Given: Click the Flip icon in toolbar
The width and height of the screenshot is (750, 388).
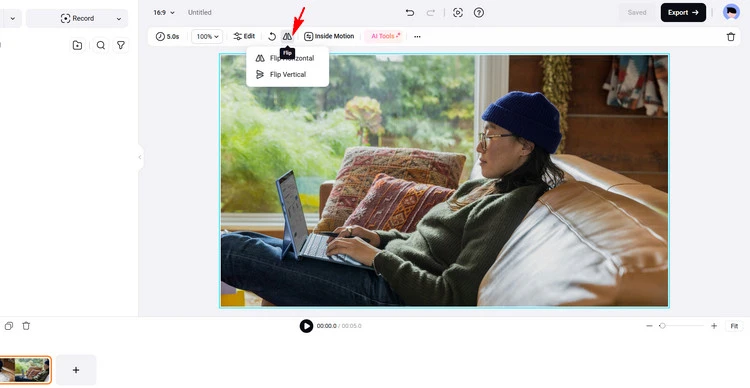Looking at the screenshot, I should tap(287, 36).
